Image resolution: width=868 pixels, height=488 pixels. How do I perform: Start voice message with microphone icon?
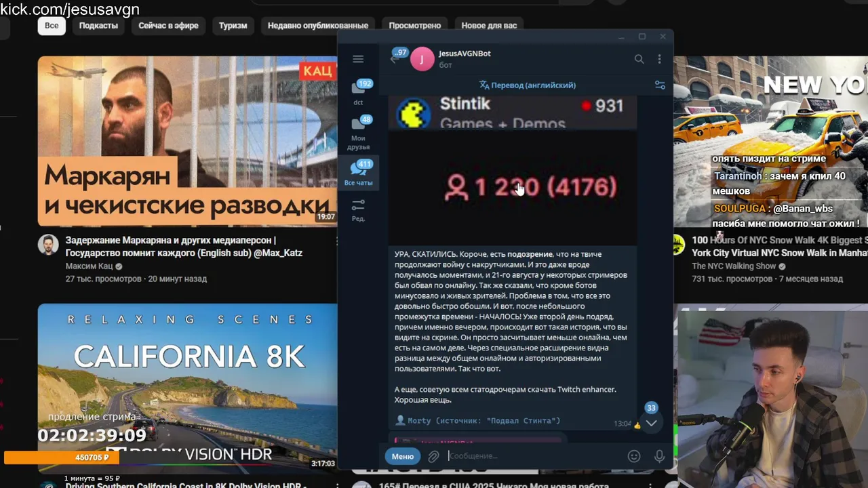click(659, 456)
